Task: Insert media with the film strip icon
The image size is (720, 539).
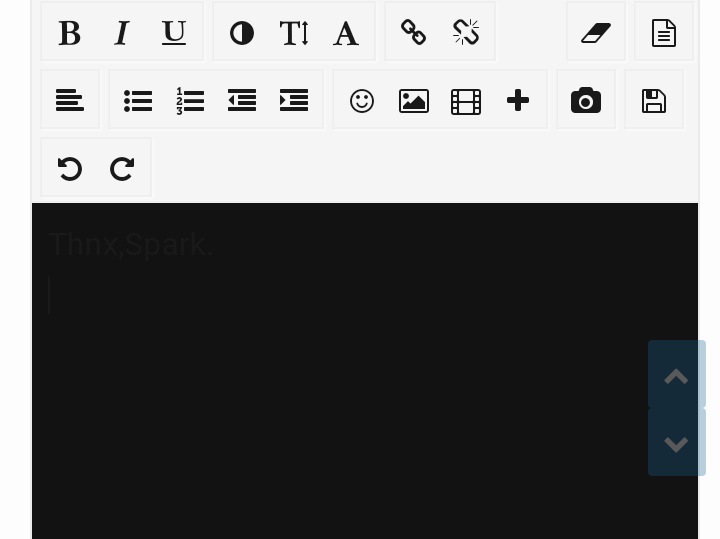Action: click(x=466, y=101)
